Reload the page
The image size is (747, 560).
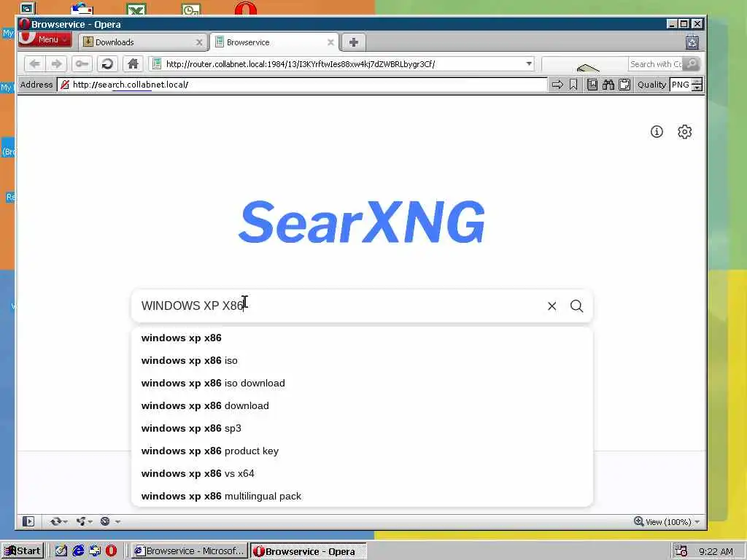click(x=108, y=64)
